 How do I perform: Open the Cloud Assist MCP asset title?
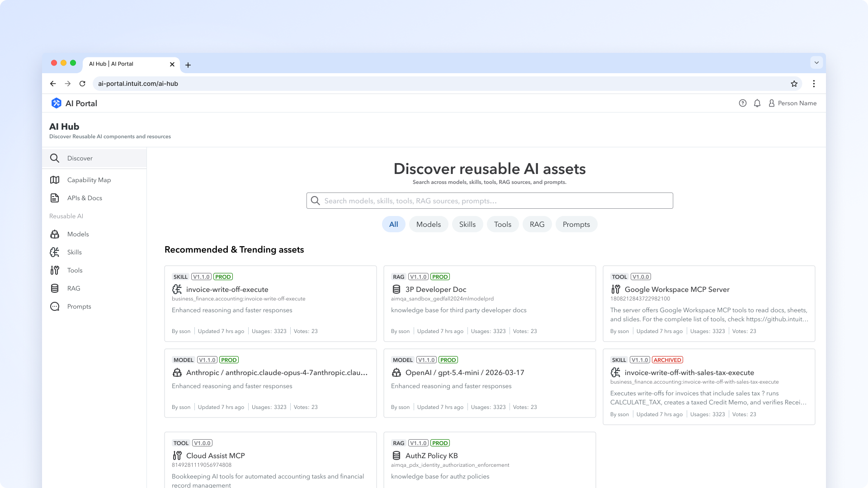pyautogui.click(x=216, y=455)
